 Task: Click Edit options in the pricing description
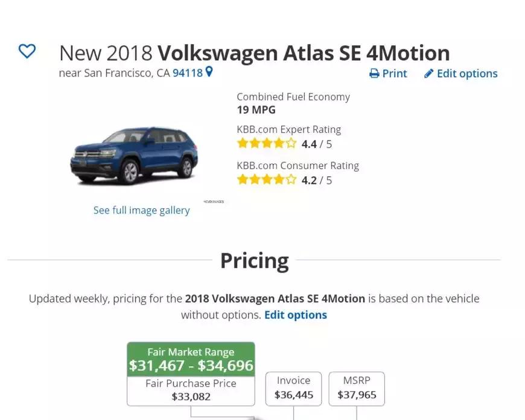click(x=296, y=314)
